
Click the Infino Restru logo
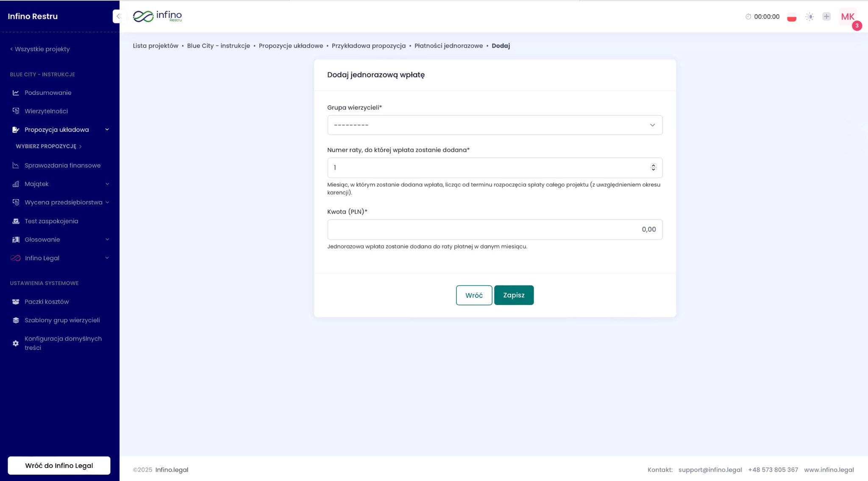[157, 16]
